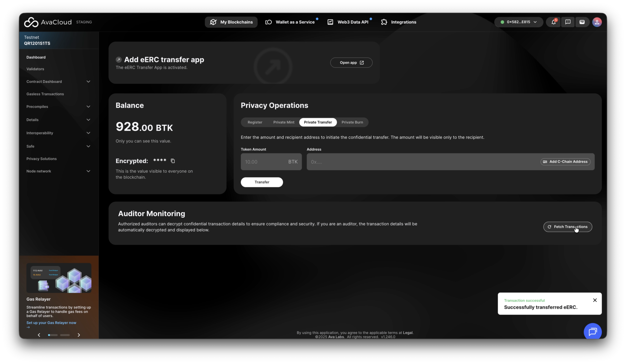Viewport: 626px width, 364px height.
Task: Copy the encrypted balance value
Action: [x=173, y=161]
